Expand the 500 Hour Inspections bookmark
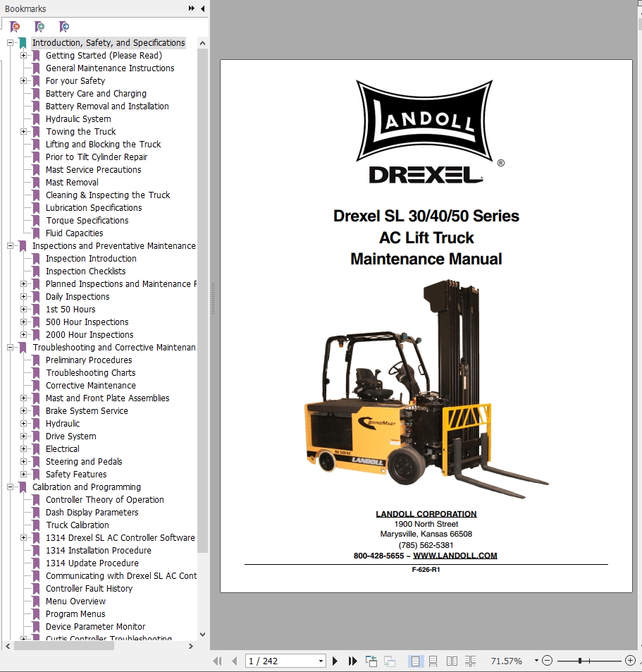Viewport: 642px width, 672px height. (x=23, y=322)
